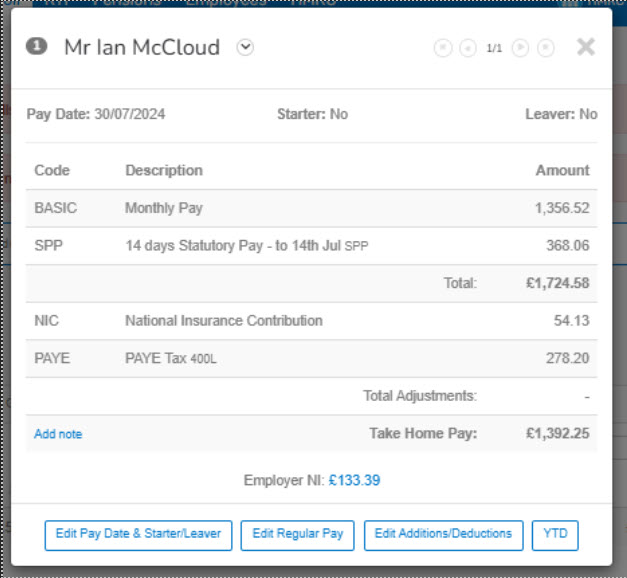The width and height of the screenshot is (627, 578).
Task: Select the NIC National Insurance Contribution row
Action: (311, 321)
